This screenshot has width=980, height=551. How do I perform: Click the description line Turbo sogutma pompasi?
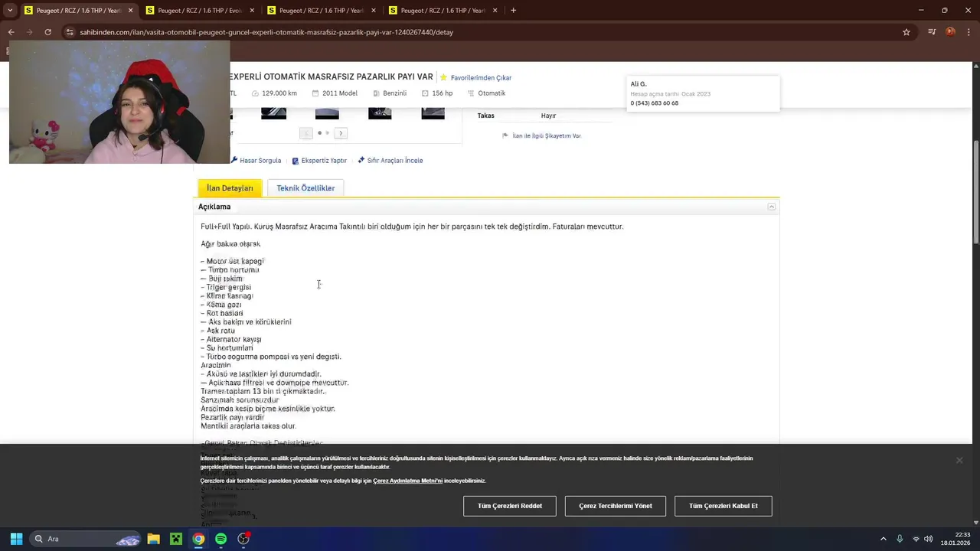(x=271, y=357)
